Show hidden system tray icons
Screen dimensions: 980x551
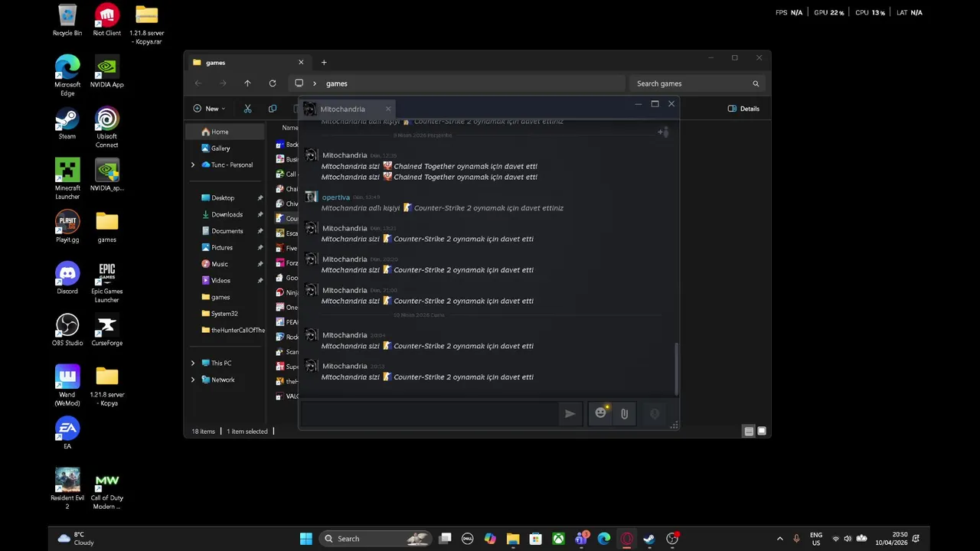click(x=779, y=539)
